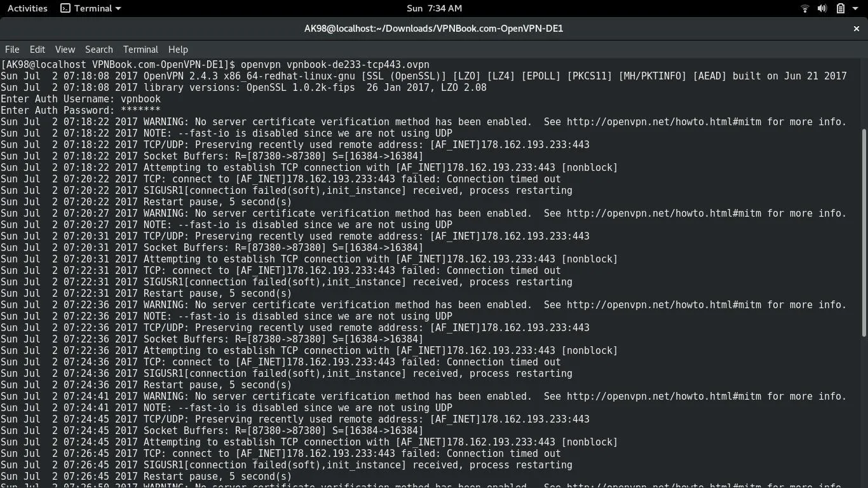Click the battery clipboard icon in tray
The image size is (868, 488).
tap(840, 8)
